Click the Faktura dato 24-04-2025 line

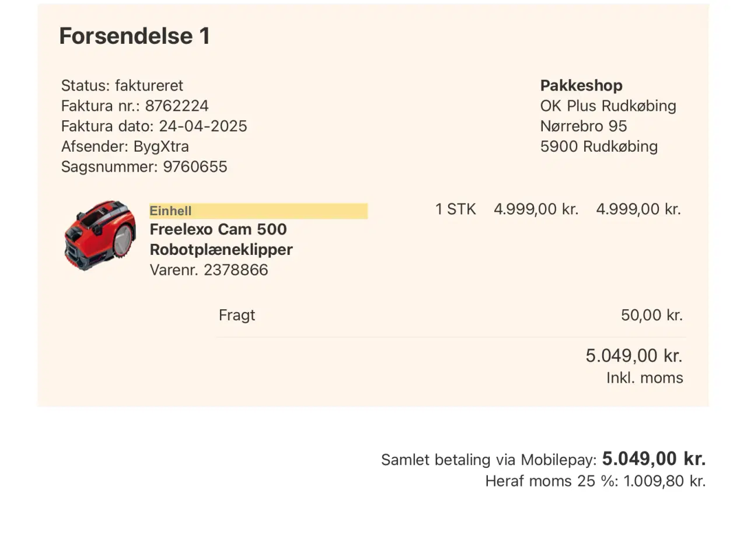[x=154, y=126]
